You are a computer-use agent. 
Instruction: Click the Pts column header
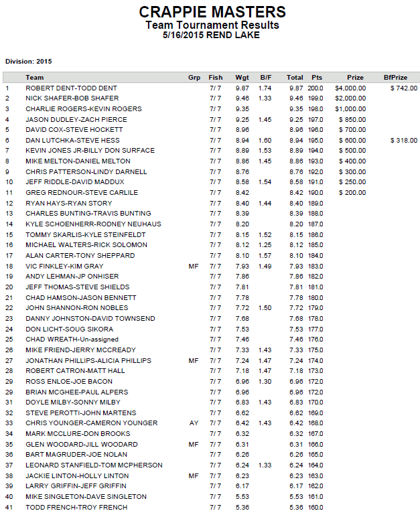coord(317,78)
